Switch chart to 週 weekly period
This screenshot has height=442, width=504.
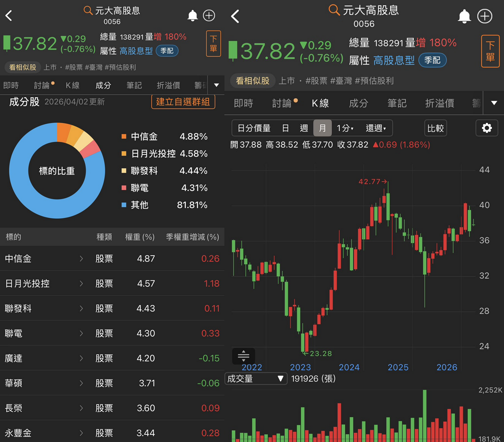304,128
